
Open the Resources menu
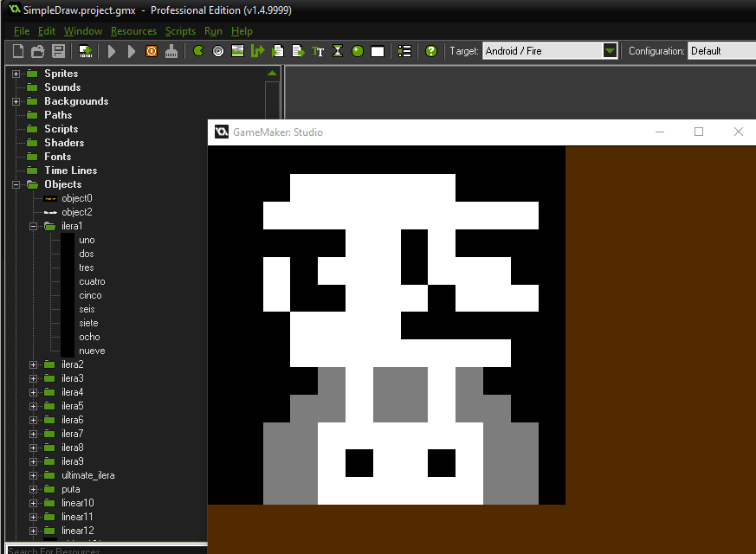click(133, 31)
